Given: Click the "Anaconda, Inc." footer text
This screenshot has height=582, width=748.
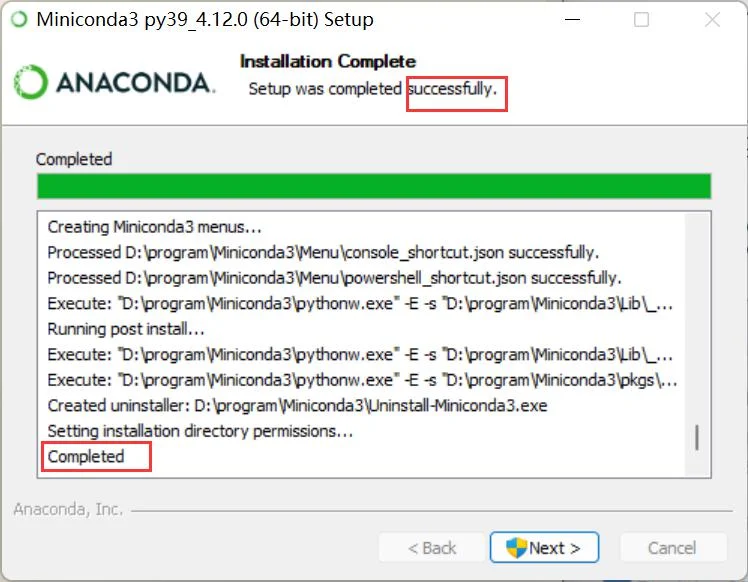Looking at the screenshot, I should (x=68, y=510).
